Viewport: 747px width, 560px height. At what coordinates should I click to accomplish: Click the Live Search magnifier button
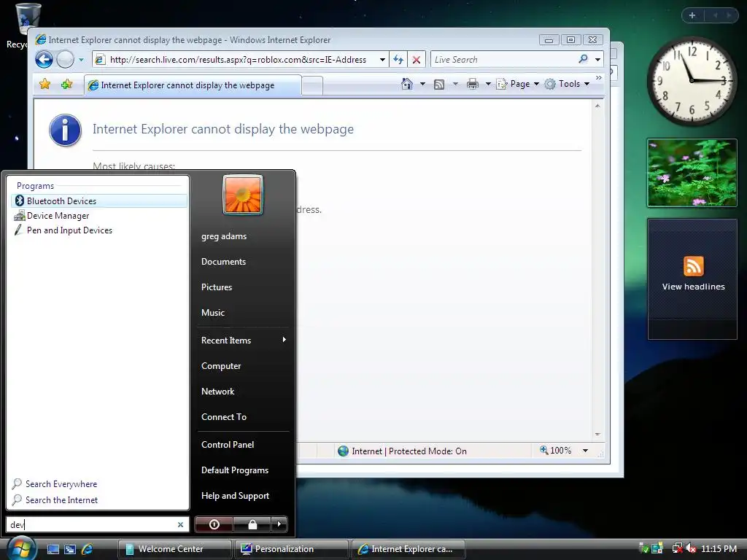[x=583, y=59]
